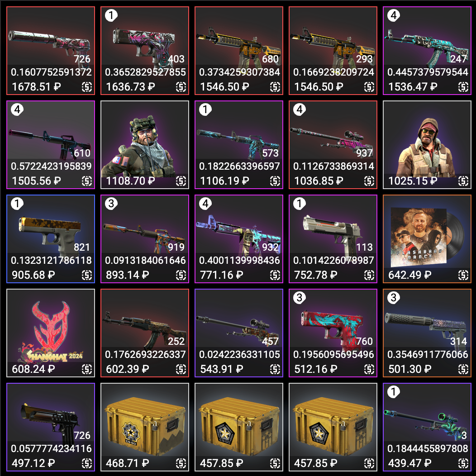The image size is (476, 476).
Task: Select the Flashbang Dance music kit
Action: (427, 239)
